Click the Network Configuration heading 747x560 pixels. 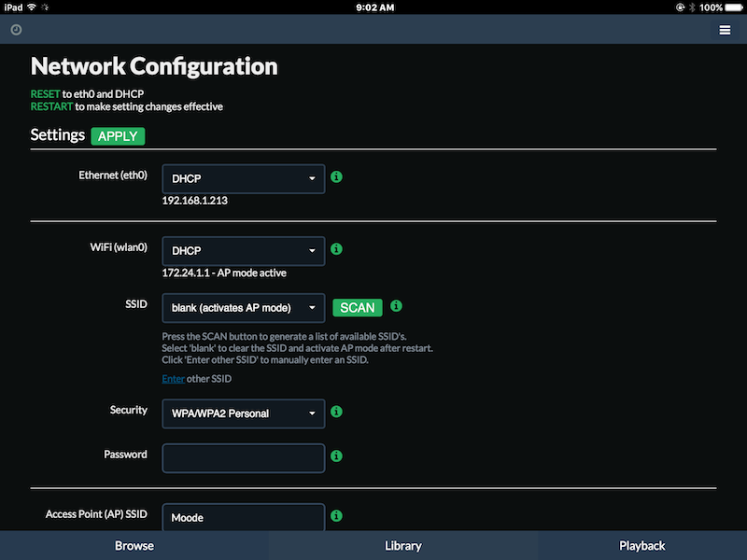[x=154, y=66]
